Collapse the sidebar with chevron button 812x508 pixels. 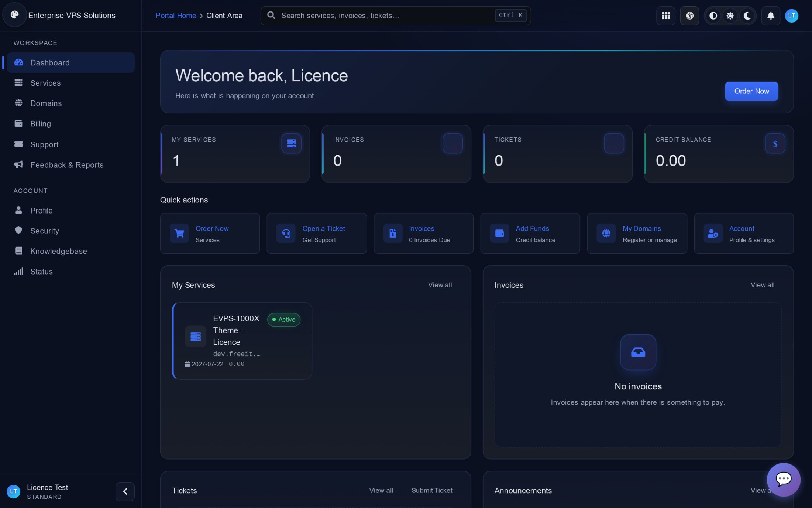pyautogui.click(x=125, y=491)
